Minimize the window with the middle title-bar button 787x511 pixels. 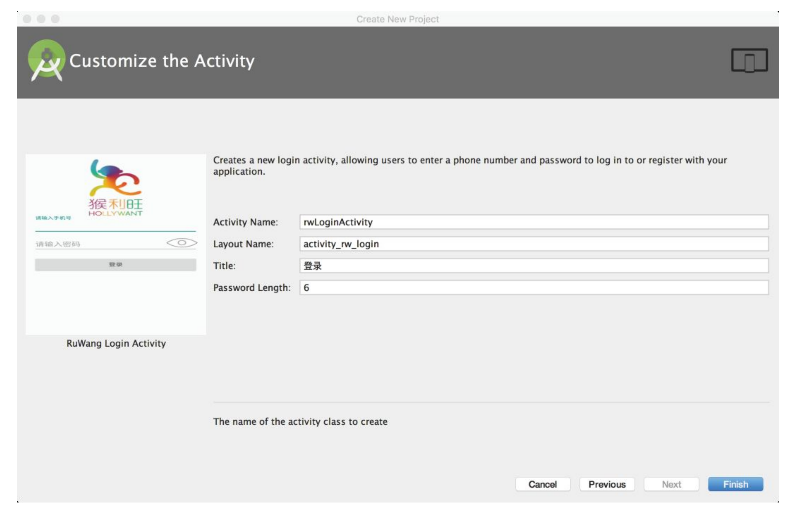pyautogui.click(x=41, y=19)
